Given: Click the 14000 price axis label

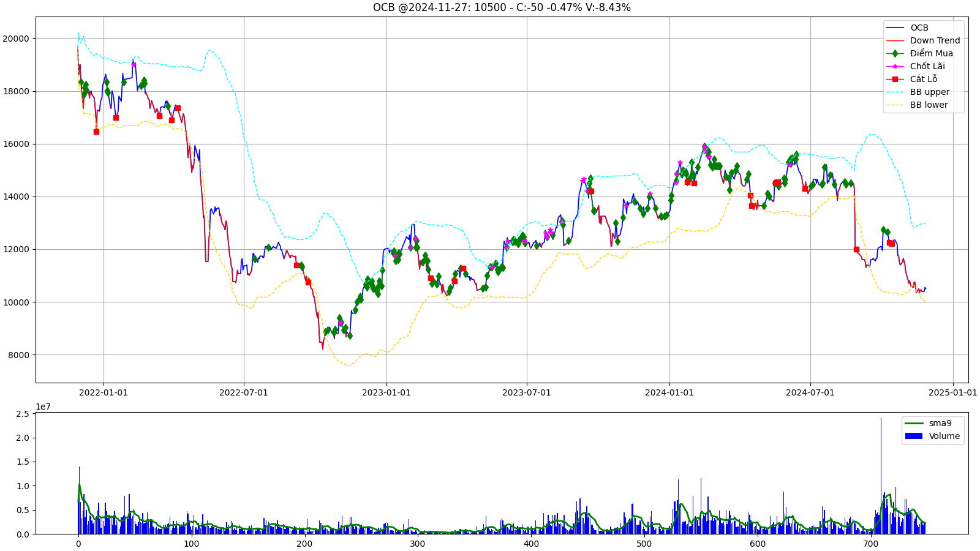Looking at the screenshot, I should [16, 197].
